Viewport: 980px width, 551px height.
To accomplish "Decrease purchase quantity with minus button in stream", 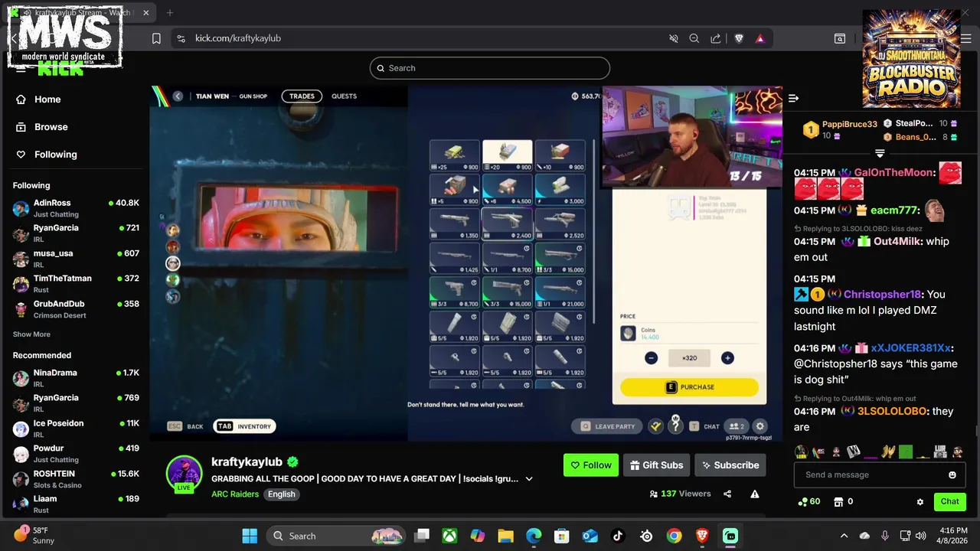I will pyautogui.click(x=651, y=358).
